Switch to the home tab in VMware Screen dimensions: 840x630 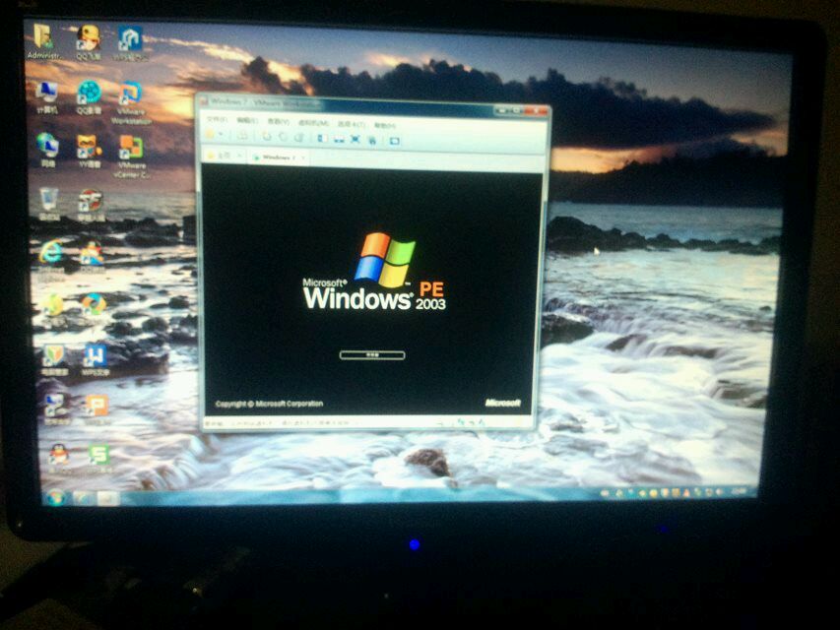[x=223, y=156]
